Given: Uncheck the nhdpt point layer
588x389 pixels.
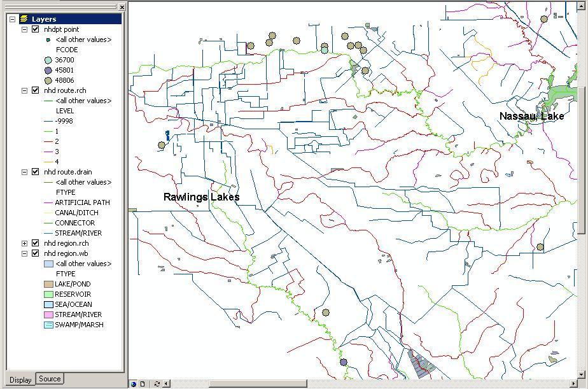Looking at the screenshot, I should [x=36, y=29].
